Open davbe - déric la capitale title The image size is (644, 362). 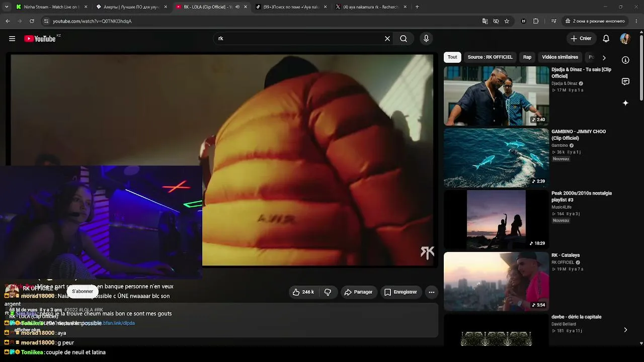577,317
